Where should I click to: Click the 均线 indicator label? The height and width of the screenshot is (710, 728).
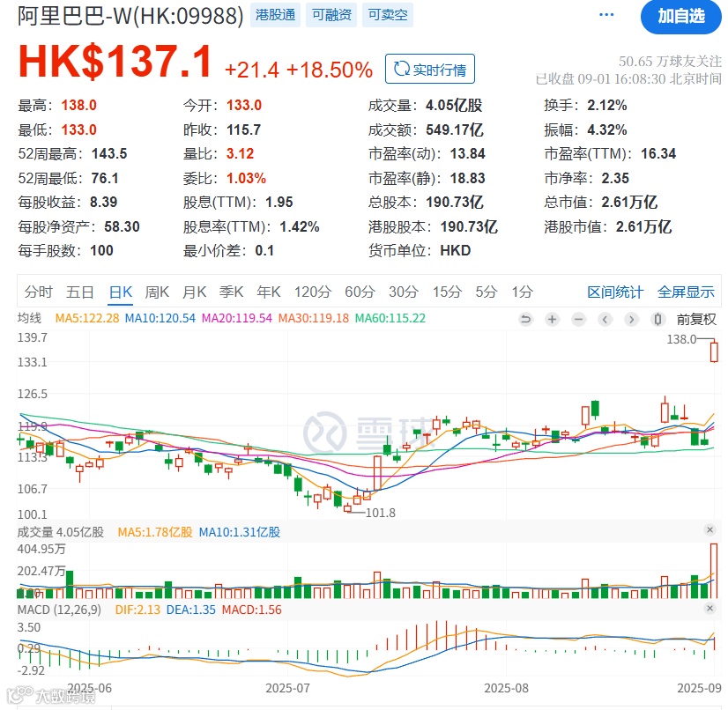coord(29,318)
